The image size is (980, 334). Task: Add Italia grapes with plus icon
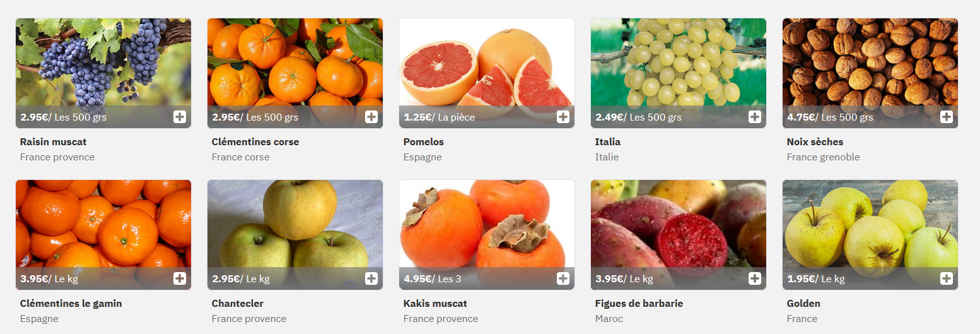click(755, 117)
